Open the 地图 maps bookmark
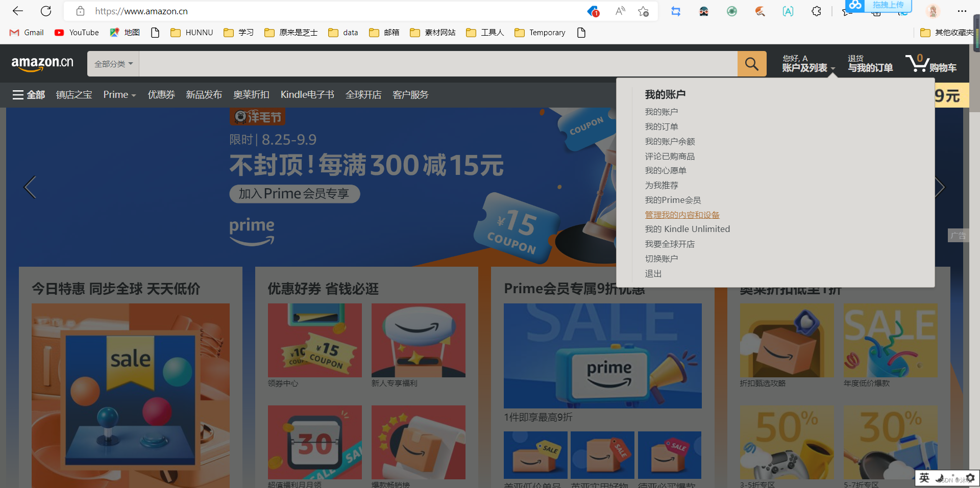This screenshot has width=980, height=488. (125, 33)
